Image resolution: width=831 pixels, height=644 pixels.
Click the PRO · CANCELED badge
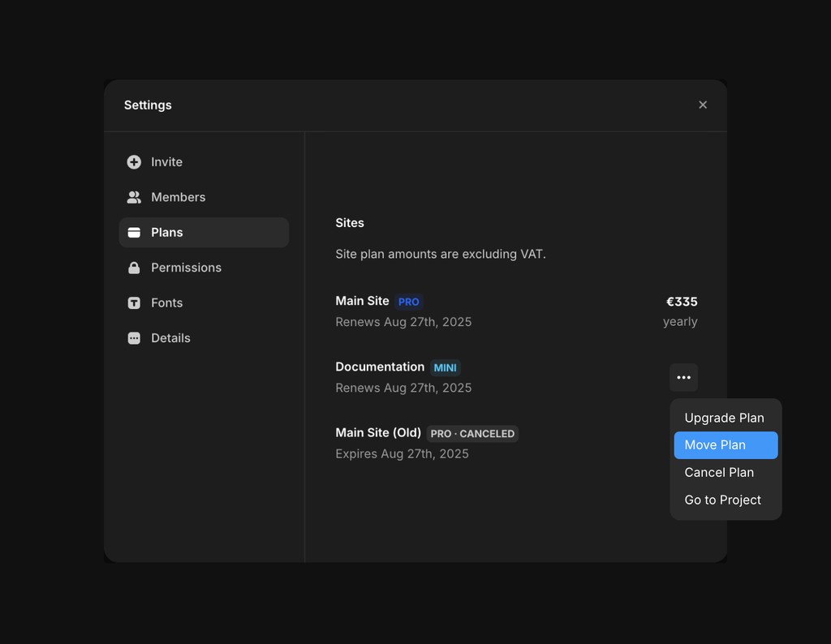[472, 433]
